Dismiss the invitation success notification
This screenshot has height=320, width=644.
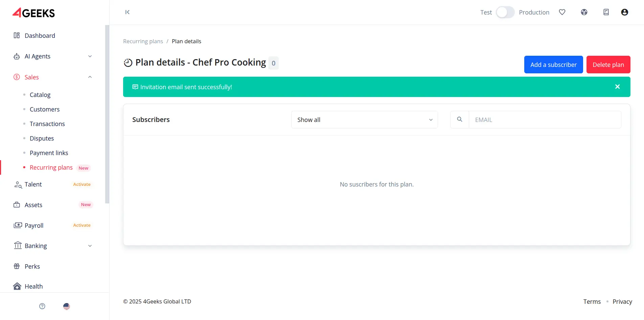(x=617, y=87)
